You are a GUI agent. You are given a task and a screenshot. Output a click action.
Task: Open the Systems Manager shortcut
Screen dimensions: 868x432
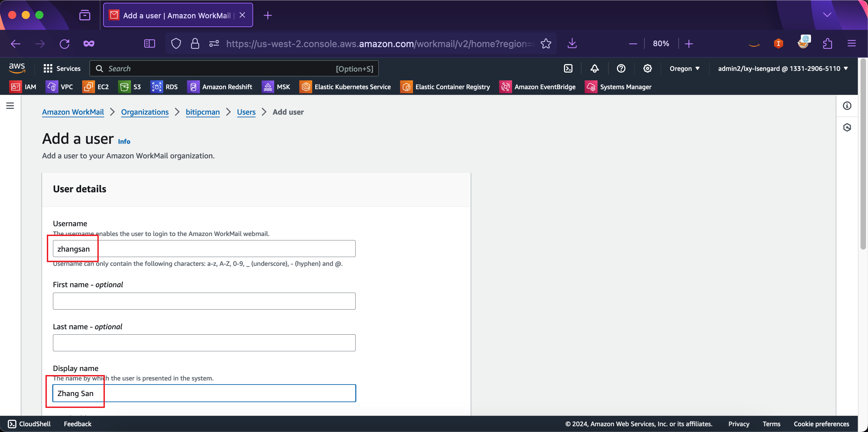pos(618,87)
